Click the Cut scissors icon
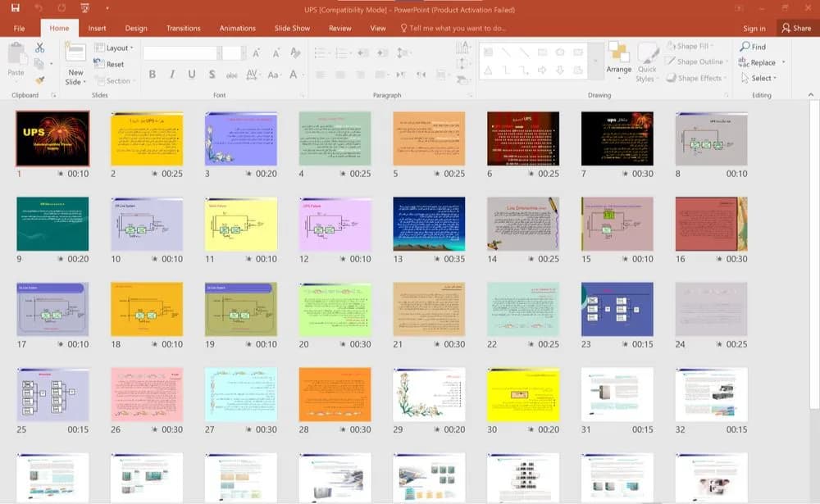Screen dimensions: 820x504 pos(39,48)
